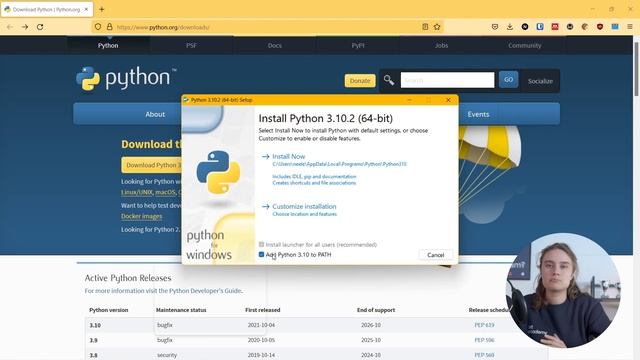Viewport: 640px width, 360px height.
Task: Open the Socialize menu
Action: pos(540,81)
